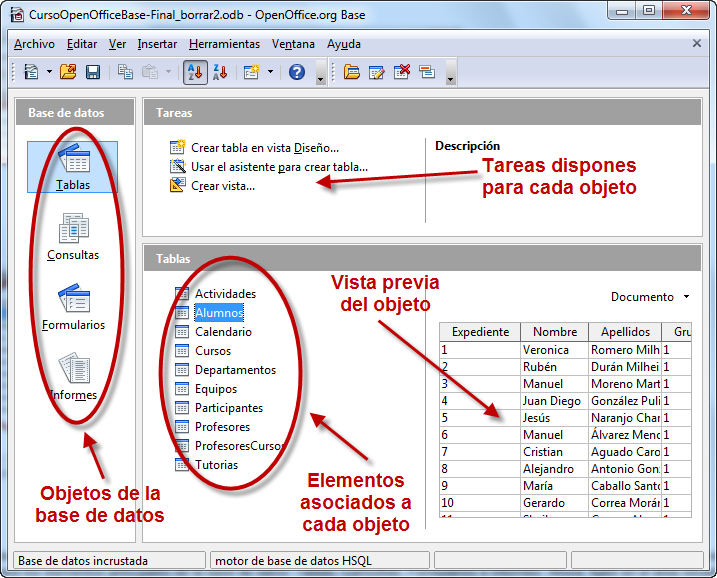Click the Paste clipboard icon

150,72
